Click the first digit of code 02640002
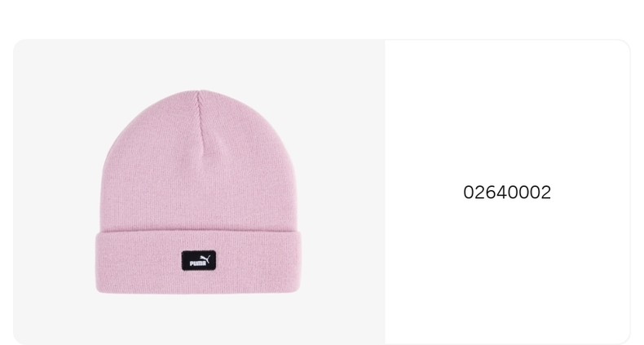The height and width of the screenshot is (345, 644). [x=469, y=192]
